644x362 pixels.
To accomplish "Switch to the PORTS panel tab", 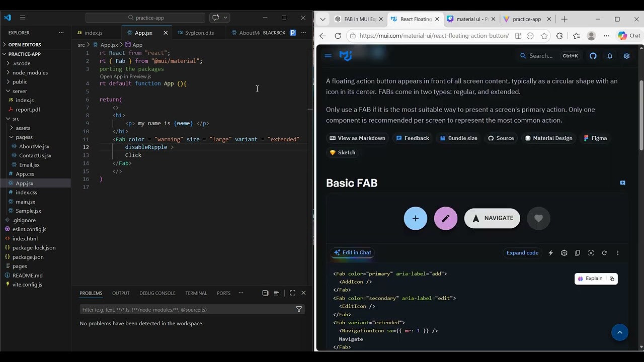I will tap(224, 293).
